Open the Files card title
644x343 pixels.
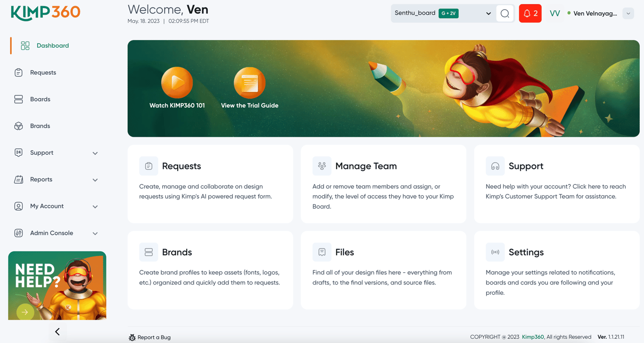pyautogui.click(x=345, y=252)
